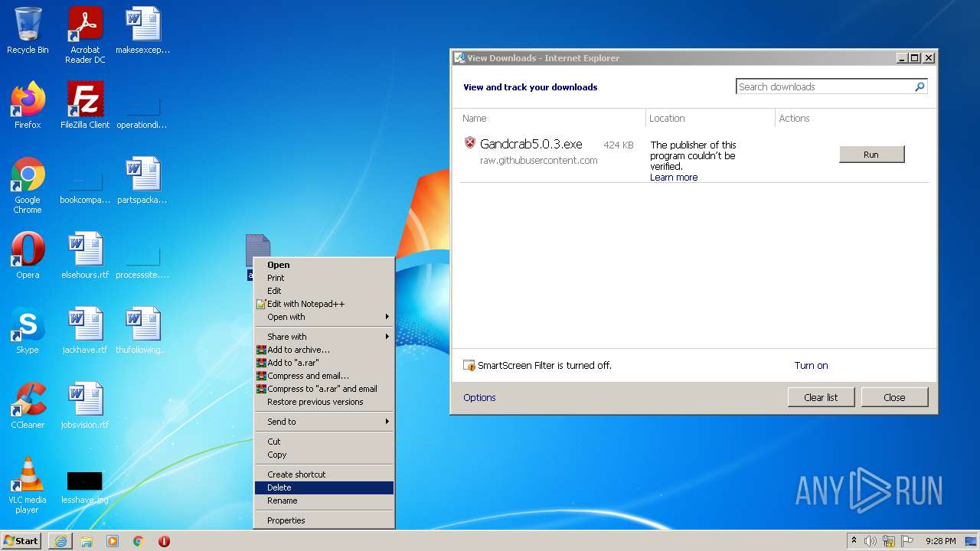Click the raw.githubusercontent.com source text
980x551 pixels.
(x=539, y=161)
